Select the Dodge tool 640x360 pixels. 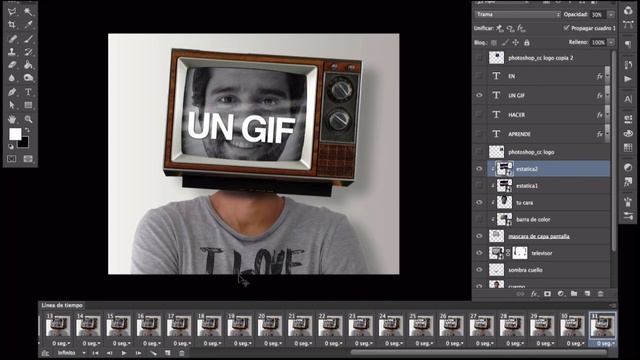28,78
